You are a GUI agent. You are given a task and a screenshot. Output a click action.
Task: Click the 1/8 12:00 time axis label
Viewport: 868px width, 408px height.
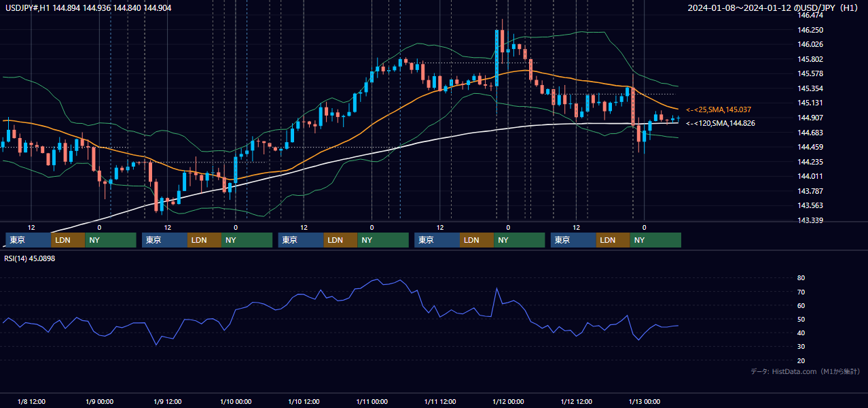pyautogui.click(x=31, y=401)
